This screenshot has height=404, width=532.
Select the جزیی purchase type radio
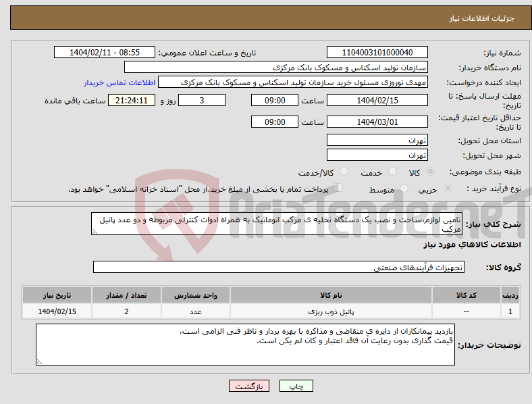point(448,188)
